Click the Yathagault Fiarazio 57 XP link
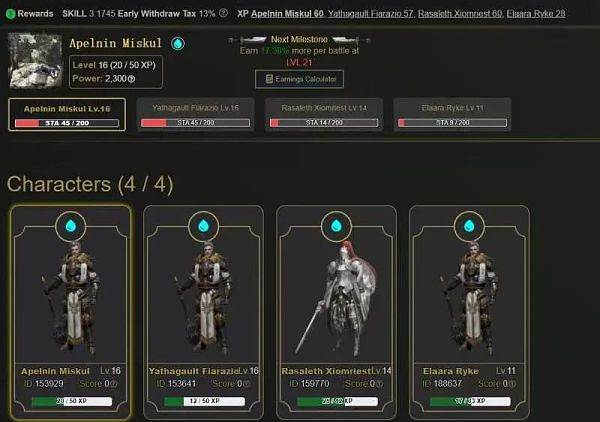Screen dimensions: 600x422 coord(370,14)
